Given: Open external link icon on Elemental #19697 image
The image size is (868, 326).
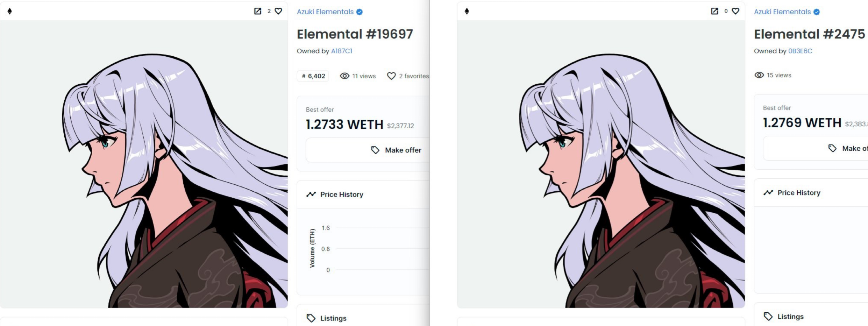Looking at the screenshot, I should pyautogui.click(x=257, y=11).
